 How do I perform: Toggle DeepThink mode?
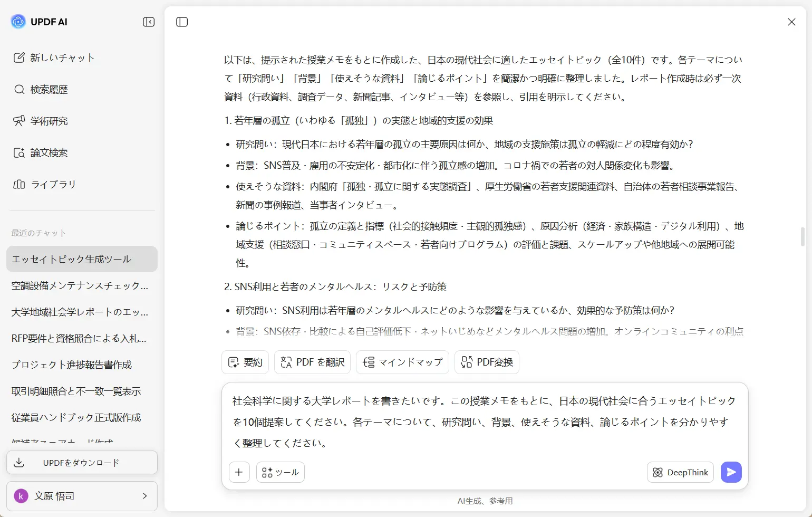(x=680, y=472)
